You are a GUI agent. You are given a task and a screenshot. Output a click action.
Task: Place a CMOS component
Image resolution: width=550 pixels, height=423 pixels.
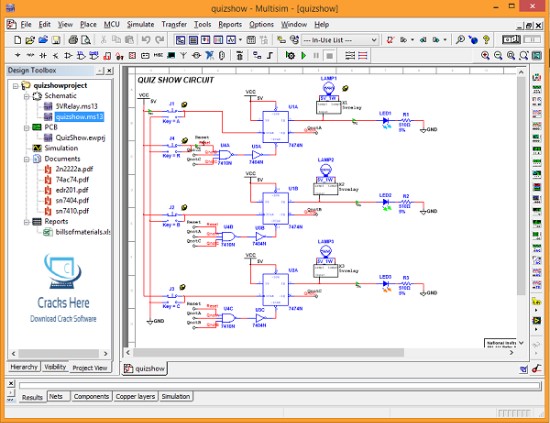(94, 55)
